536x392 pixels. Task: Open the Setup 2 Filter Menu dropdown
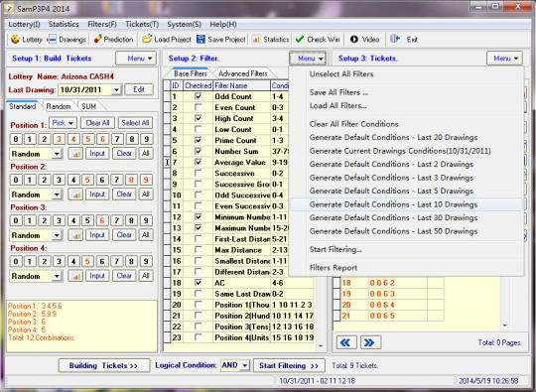pyautogui.click(x=308, y=59)
